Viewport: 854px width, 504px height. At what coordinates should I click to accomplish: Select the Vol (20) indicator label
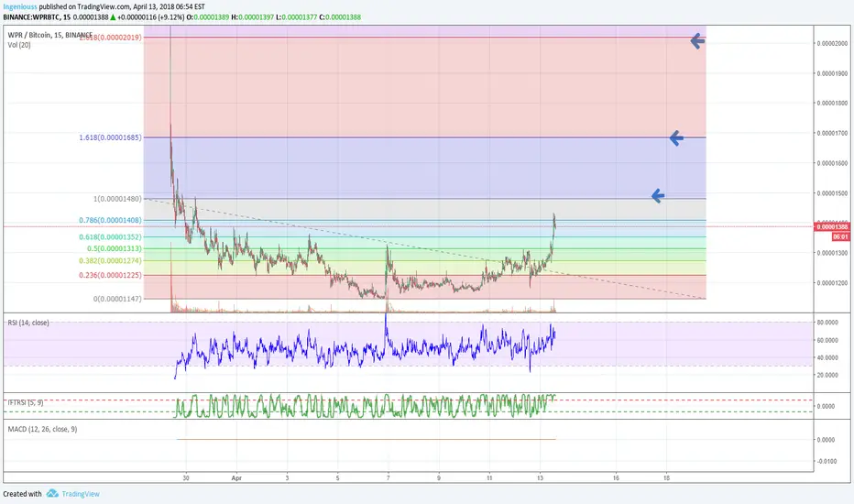[19, 45]
